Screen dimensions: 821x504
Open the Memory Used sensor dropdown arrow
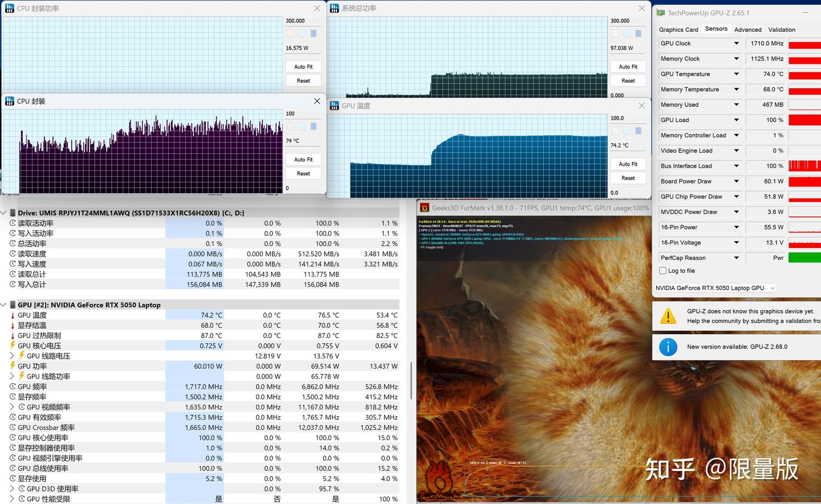coord(736,105)
